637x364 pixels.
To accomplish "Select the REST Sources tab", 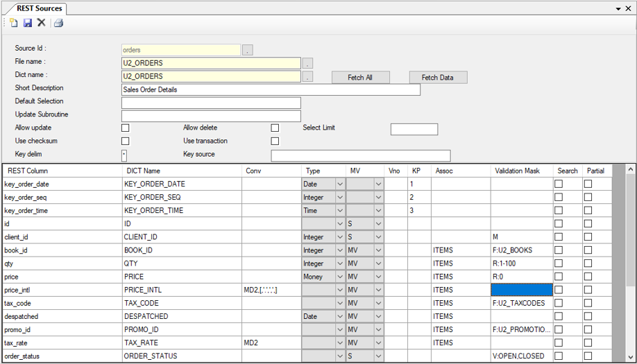I will pos(39,8).
